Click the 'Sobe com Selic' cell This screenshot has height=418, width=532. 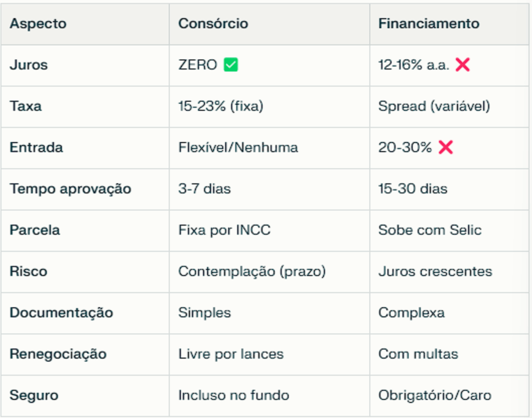click(x=430, y=230)
